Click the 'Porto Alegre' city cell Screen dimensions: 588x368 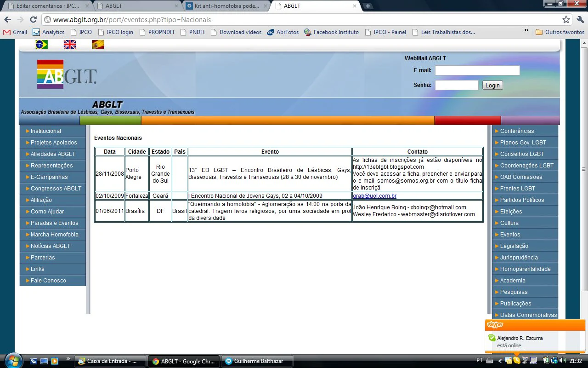point(136,173)
